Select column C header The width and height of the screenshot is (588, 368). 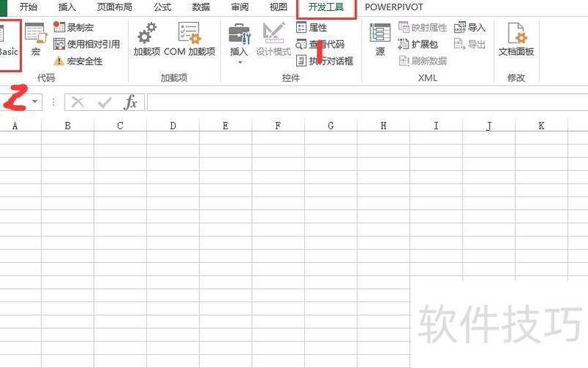click(x=120, y=126)
